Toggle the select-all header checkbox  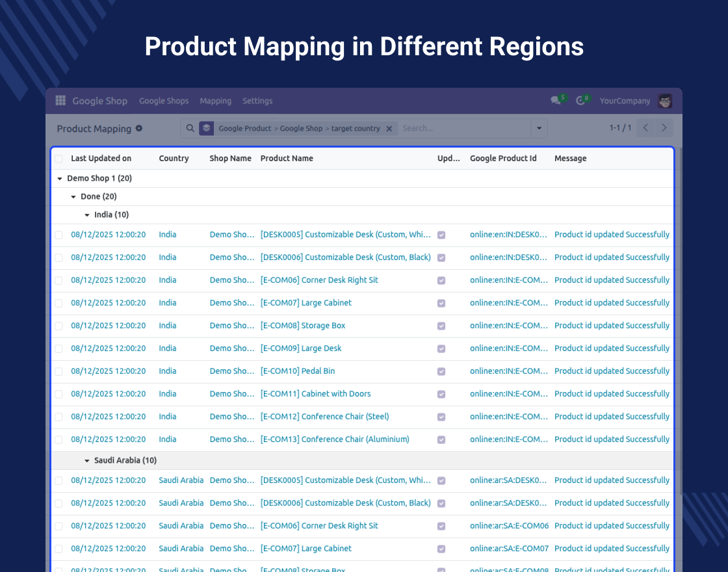click(58, 159)
